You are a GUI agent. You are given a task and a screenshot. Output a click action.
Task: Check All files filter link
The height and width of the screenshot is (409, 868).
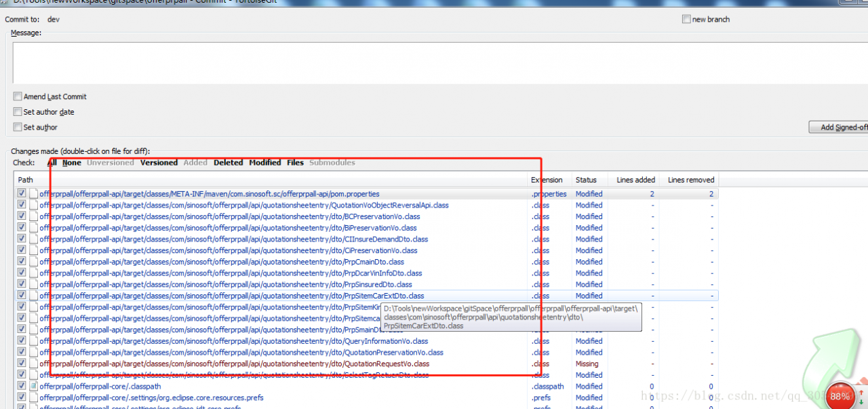52,163
